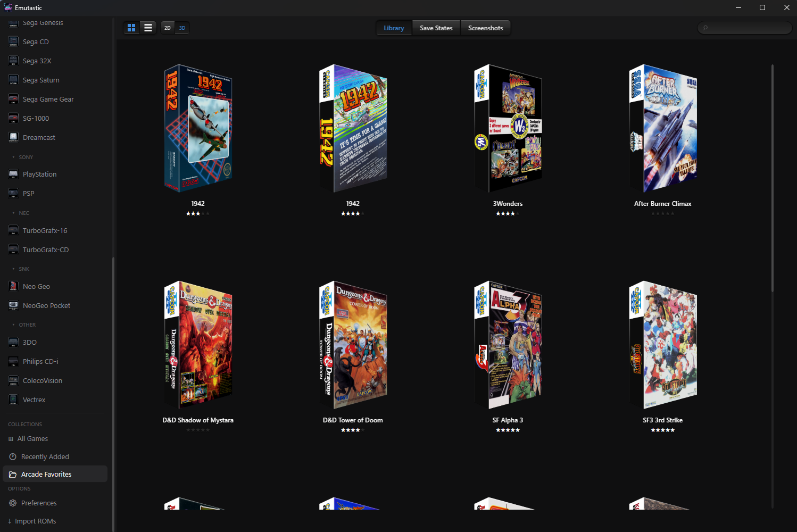The image size is (797, 532).
Task: Open the Dreamcast console icon
Action: [x=13, y=137]
